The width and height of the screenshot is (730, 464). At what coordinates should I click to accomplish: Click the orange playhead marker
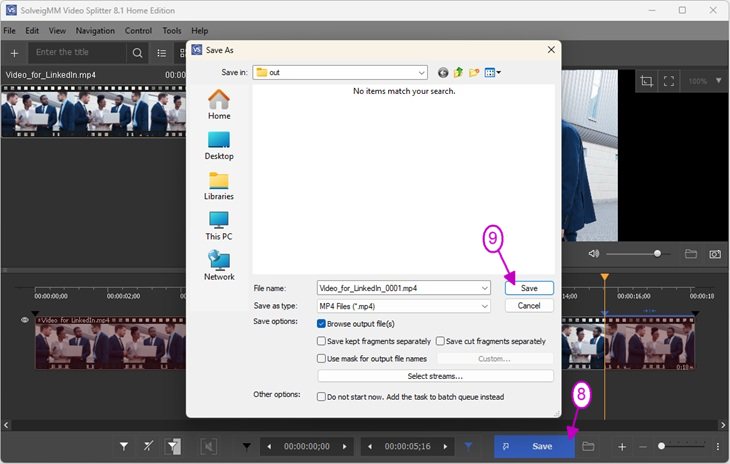pos(604,277)
